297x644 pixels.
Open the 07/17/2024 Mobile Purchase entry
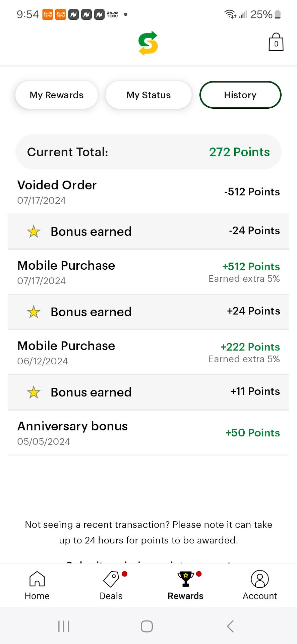click(x=148, y=272)
